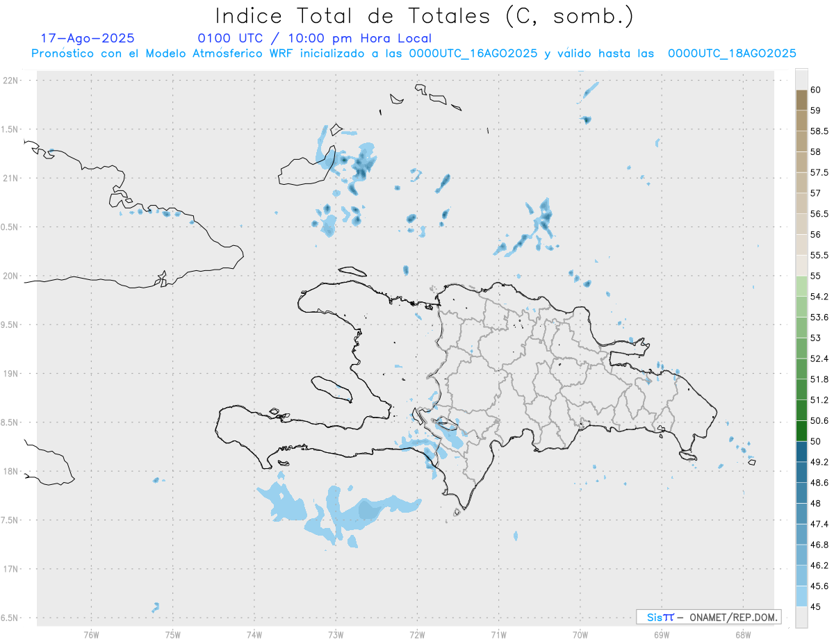The width and height of the screenshot is (834, 644).
Task: Click the '70W' longitude label
Action: click(x=580, y=634)
